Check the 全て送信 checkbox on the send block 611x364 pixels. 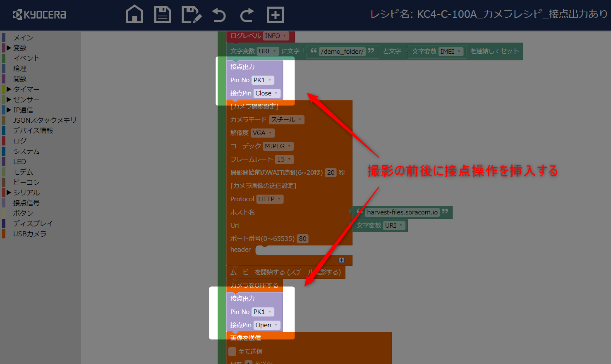click(x=232, y=351)
